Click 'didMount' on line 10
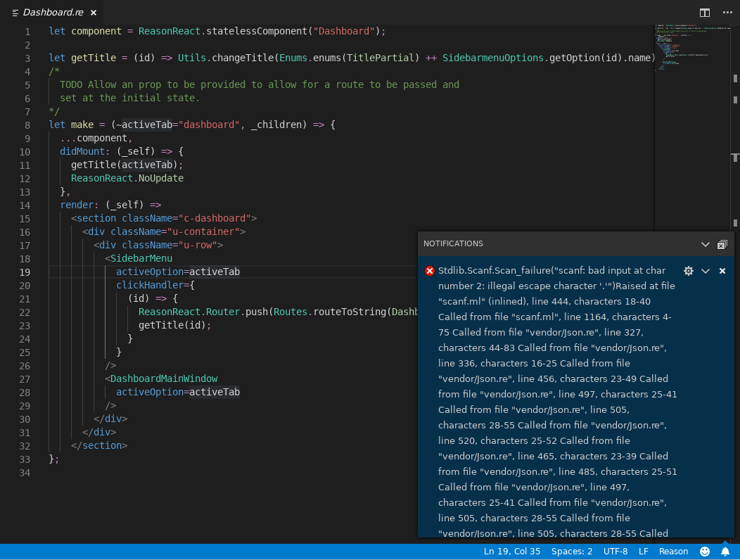The image size is (740, 560). click(x=82, y=151)
